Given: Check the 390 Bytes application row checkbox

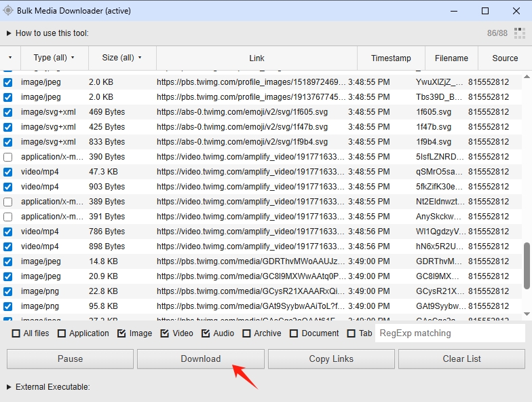Looking at the screenshot, I should coord(8,158).
